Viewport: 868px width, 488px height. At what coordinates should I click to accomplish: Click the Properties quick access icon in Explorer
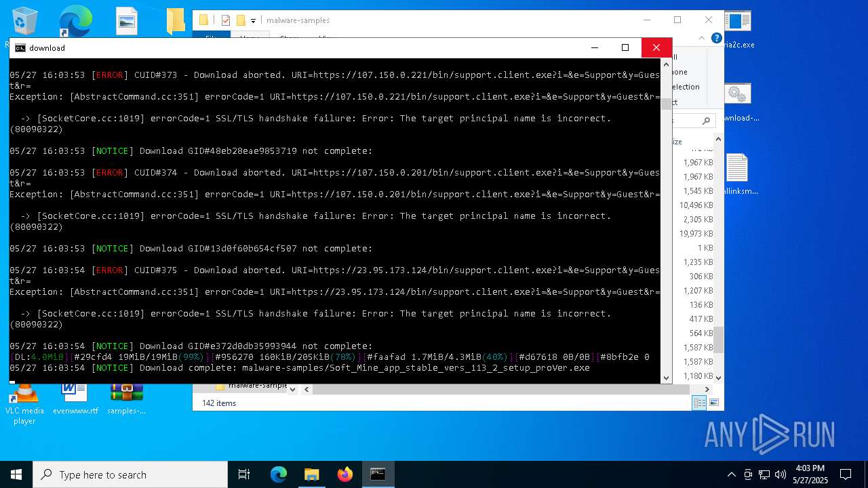coord(226,20)
